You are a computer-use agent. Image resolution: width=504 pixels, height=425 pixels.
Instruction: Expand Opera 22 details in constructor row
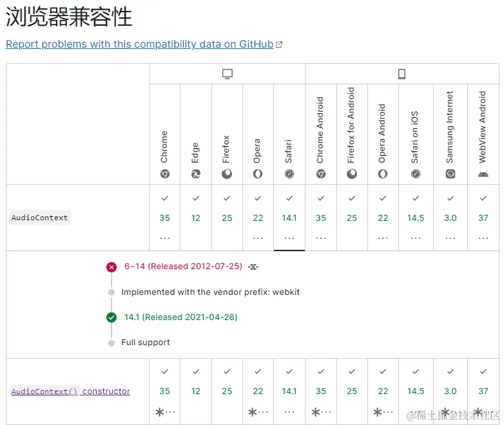point(258,392)
